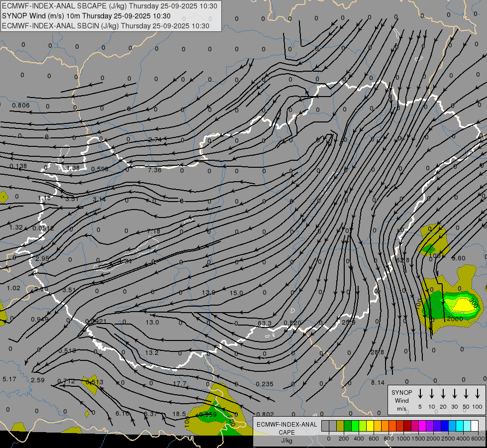Click the SYNOP Wind 10m header line
Screen dimensions: 487x448
click(86, 16)
